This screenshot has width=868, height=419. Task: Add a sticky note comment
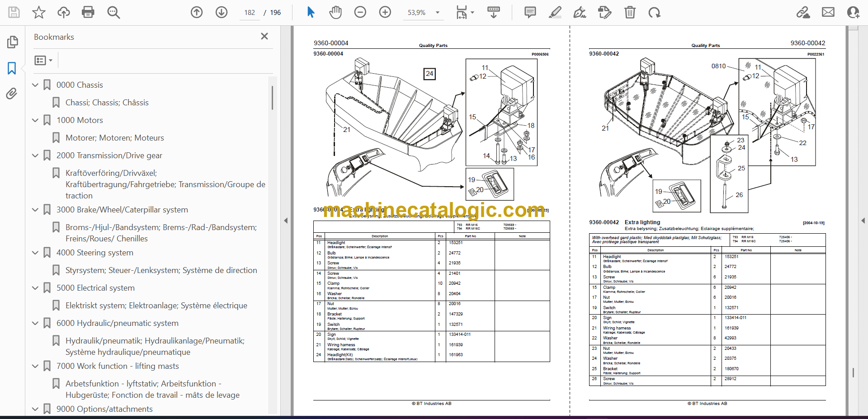[x=530, y=12]
